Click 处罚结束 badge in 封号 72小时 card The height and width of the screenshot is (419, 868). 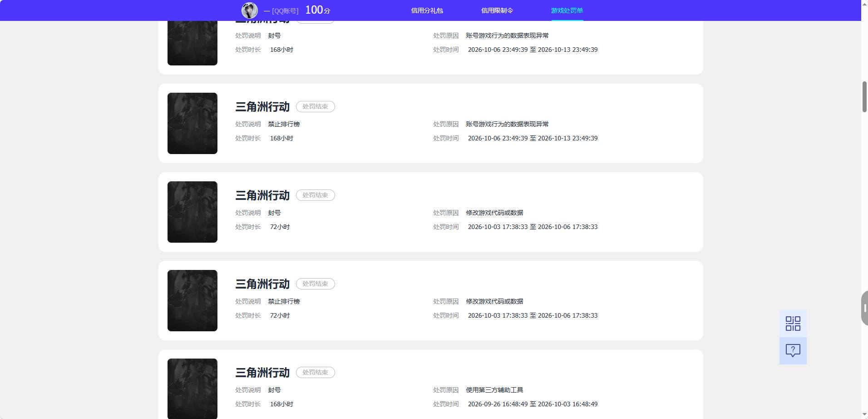(x=316, y=195)
